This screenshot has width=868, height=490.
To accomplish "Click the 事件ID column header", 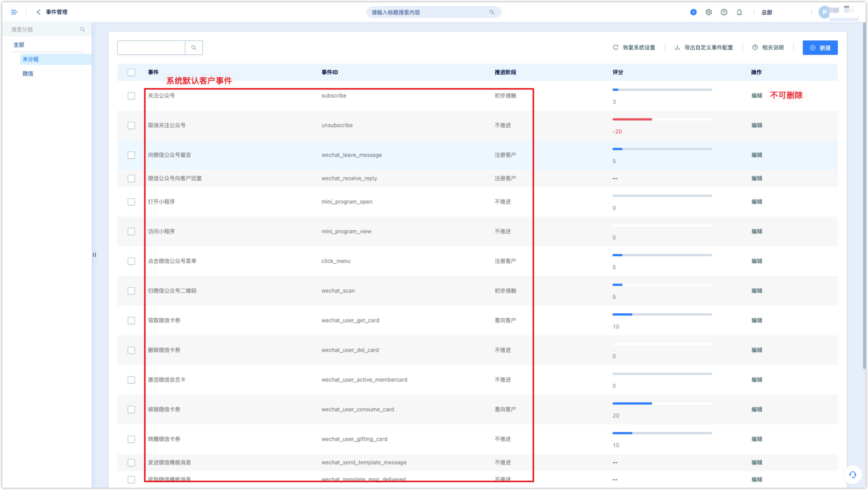I will [x=329, y=72].
